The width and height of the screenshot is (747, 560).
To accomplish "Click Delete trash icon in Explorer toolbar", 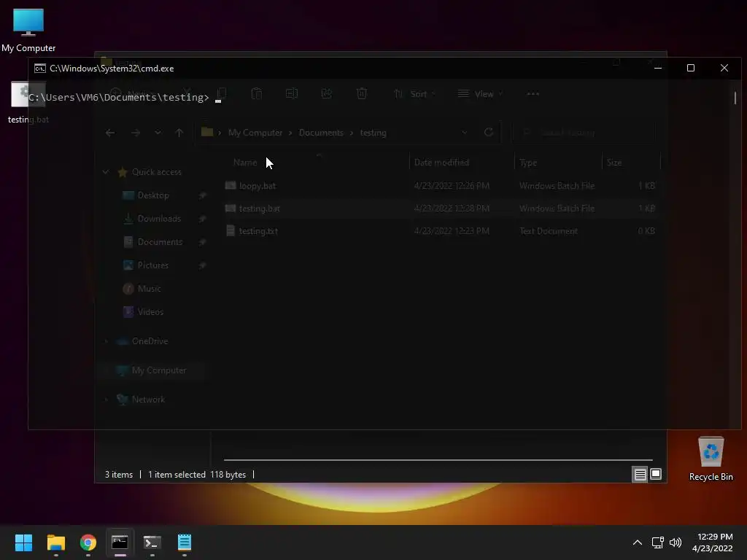I will point(362,94).
